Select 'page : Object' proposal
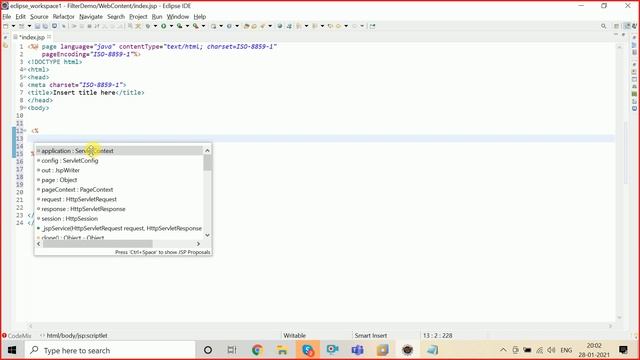This screenshot has width=640, height=360. (x=119, y=180)
